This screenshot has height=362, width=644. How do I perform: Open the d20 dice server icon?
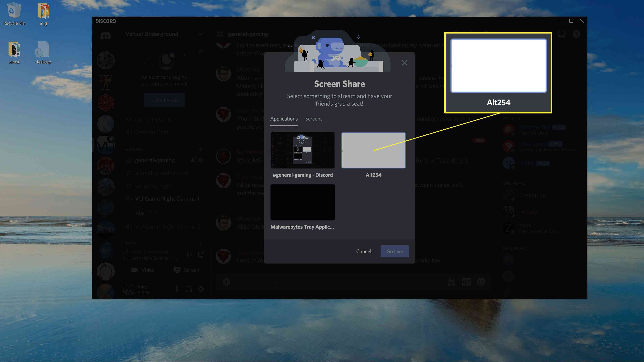105,103
